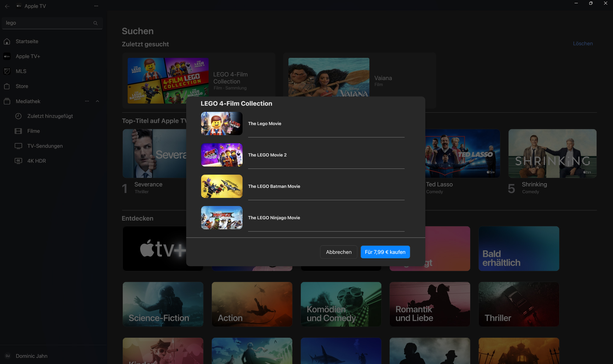613x364 pixels.
Task: Click Für 7,99 € kaufen button
Action: click(x=385, y=252)
